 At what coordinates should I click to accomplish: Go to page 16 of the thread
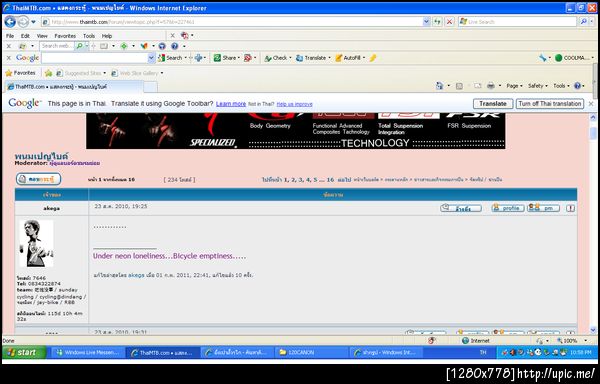click(330, 179)
